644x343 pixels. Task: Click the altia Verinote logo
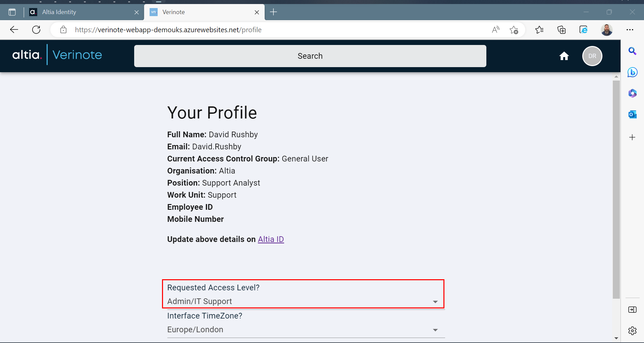(x=57, y=55)
